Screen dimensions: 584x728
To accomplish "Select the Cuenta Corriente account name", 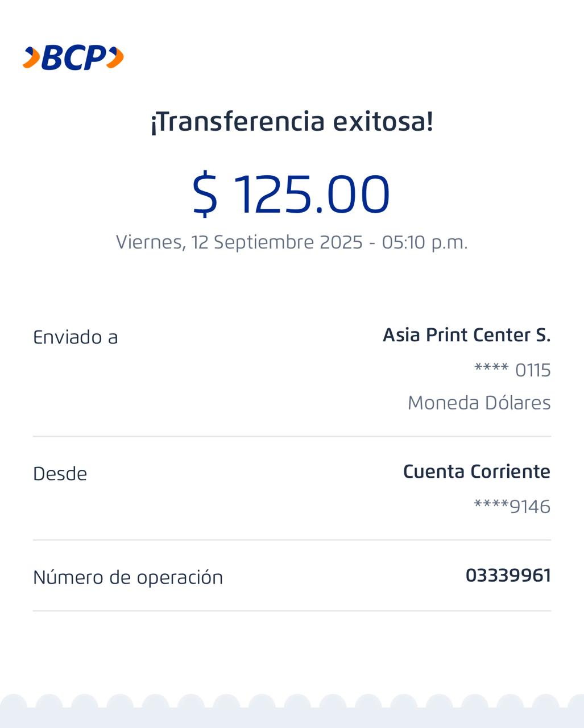I will pos(477,471).
